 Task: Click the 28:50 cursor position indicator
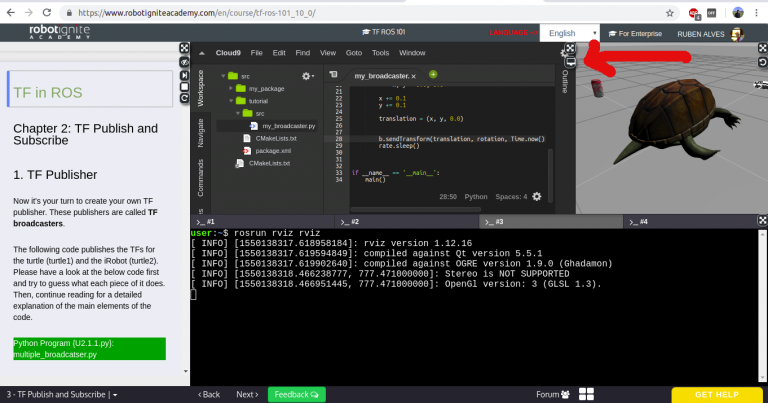tap(448, 196)
